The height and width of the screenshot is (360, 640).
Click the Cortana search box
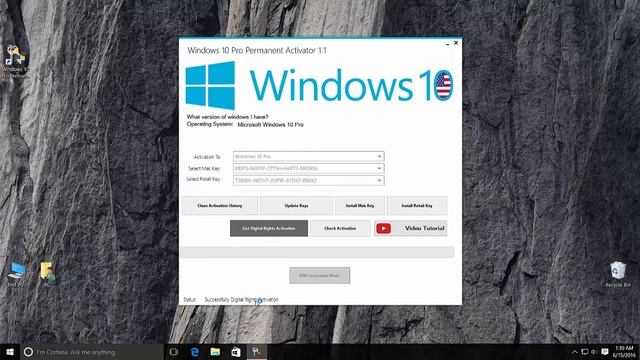coord(92,352)
